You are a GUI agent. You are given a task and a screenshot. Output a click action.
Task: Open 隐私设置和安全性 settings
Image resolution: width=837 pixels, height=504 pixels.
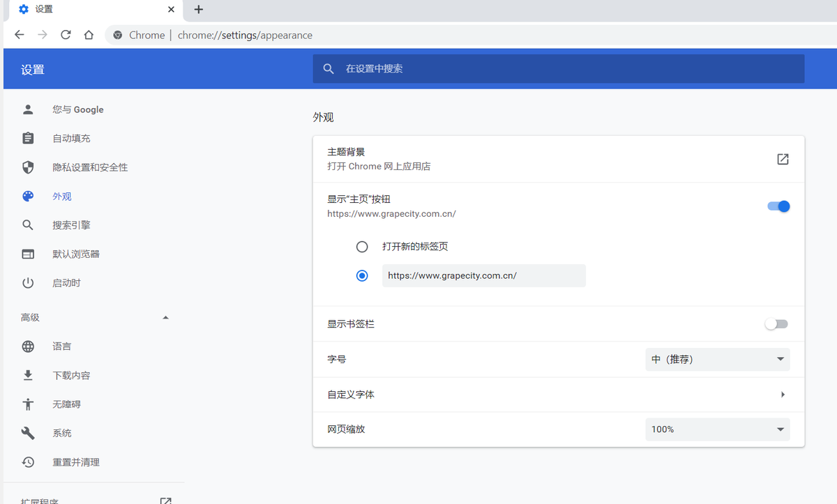tap(90, 167)
